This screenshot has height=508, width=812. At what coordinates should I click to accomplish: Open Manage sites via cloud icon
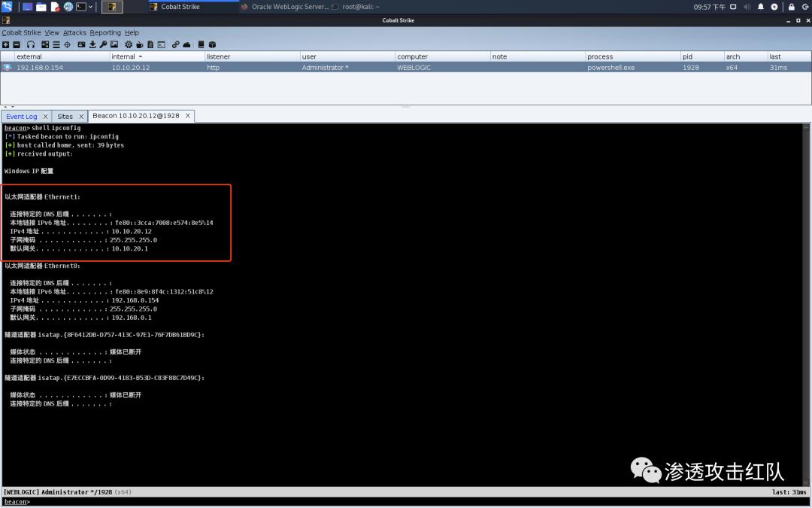(187, 44)
